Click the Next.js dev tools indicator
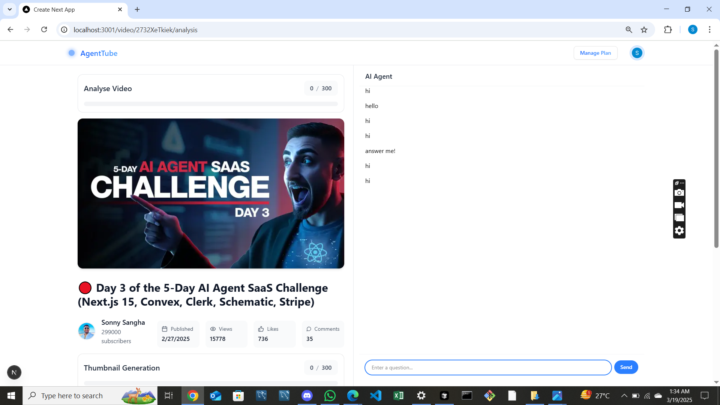Screen dimensions: 720x405 pos(14,372)
